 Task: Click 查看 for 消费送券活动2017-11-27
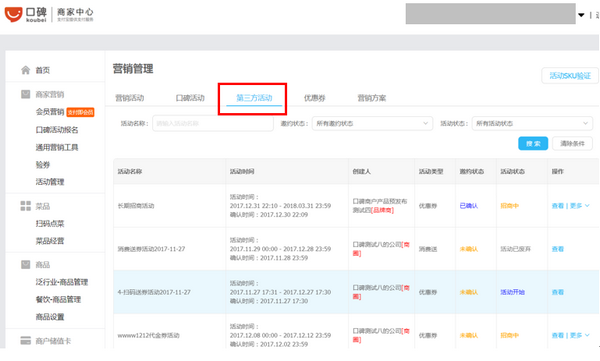click(x=558, y=249)
